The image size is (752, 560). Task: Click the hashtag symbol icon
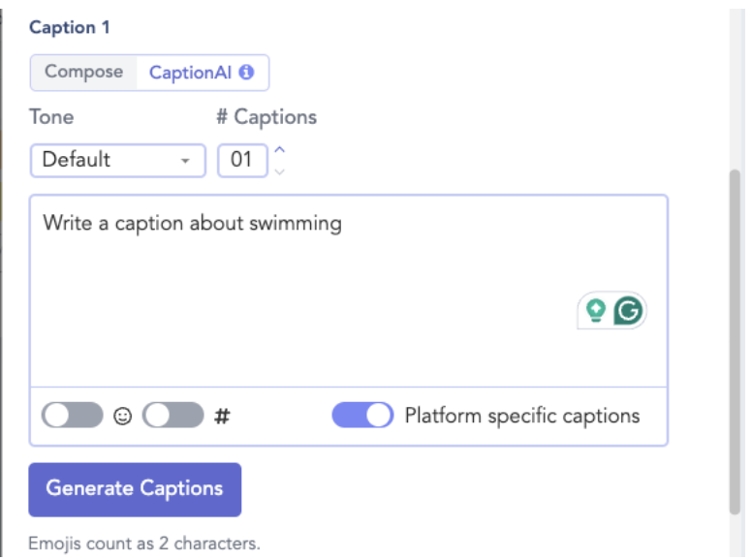(x=222, y=417)
